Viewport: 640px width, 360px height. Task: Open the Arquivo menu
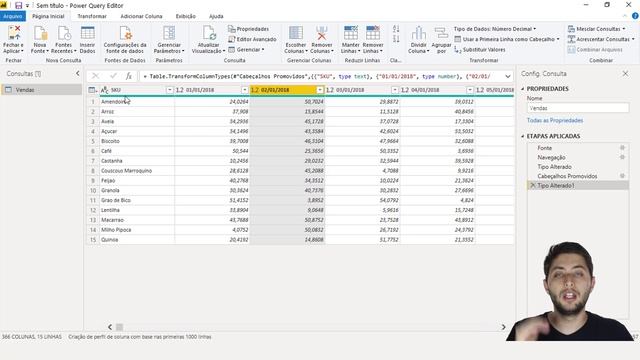(13, 16)
